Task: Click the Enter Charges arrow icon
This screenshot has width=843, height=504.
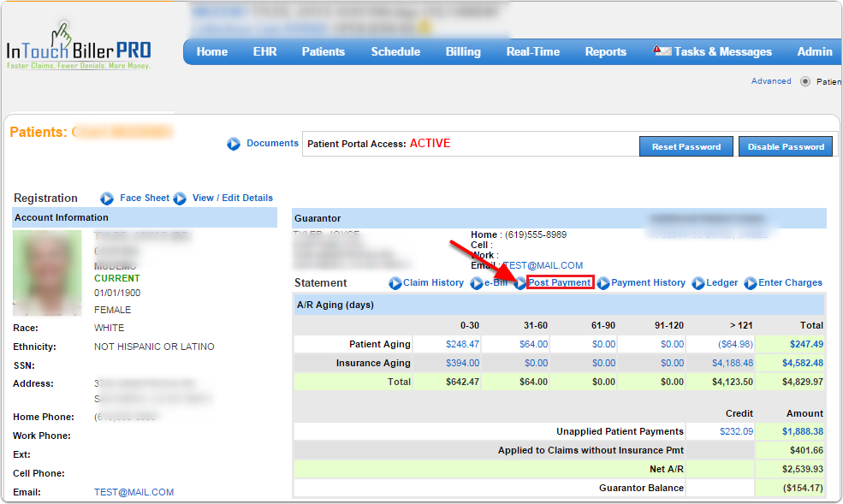Action: [x=751, y=283]
